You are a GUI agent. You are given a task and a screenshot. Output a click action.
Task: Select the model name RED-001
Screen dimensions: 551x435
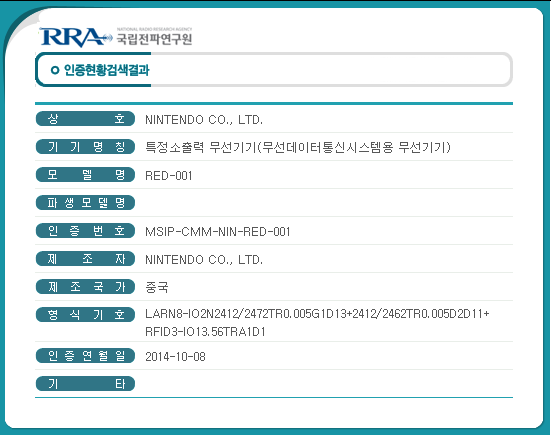click(169, 176)
